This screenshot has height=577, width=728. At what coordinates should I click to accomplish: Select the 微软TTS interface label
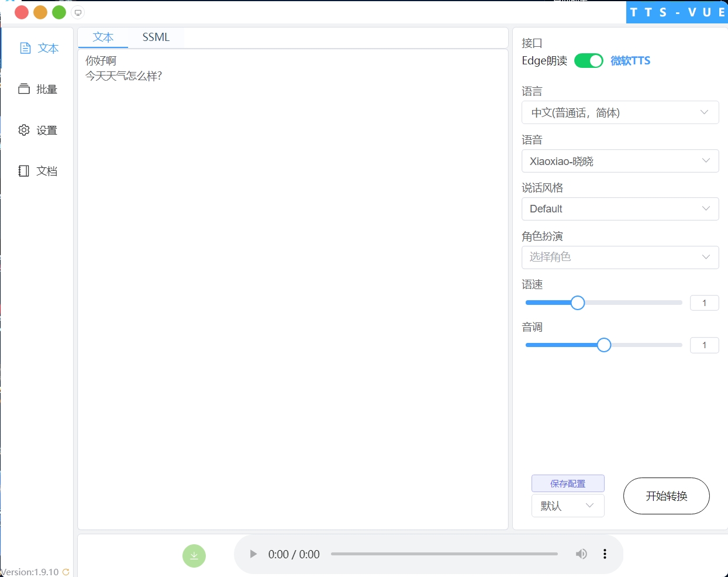[630, 61]
